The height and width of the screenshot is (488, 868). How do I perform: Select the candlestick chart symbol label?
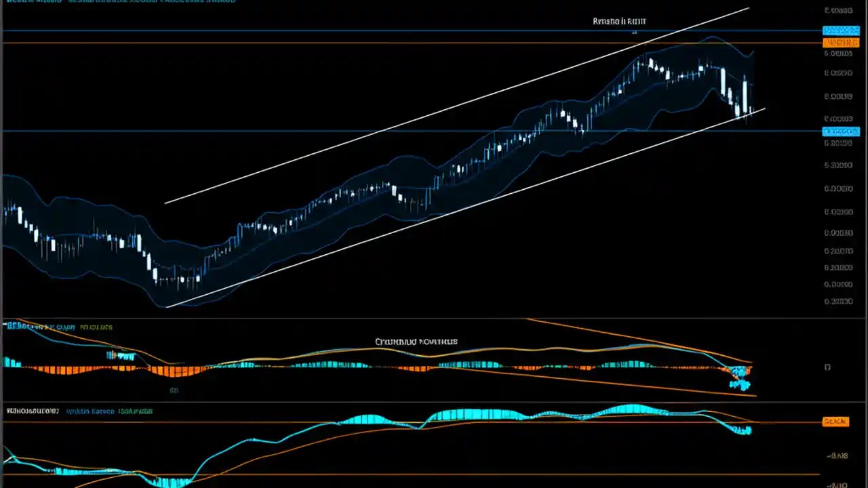tap(31, 1)
